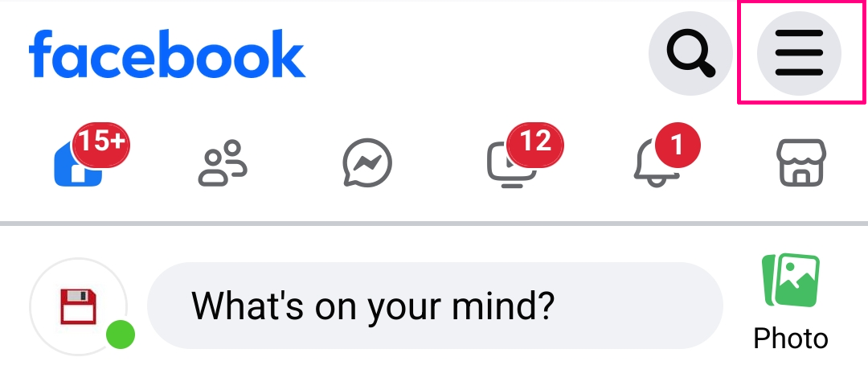Open the notifications bell
Viewport: 868px width, 390px height.
657,163
